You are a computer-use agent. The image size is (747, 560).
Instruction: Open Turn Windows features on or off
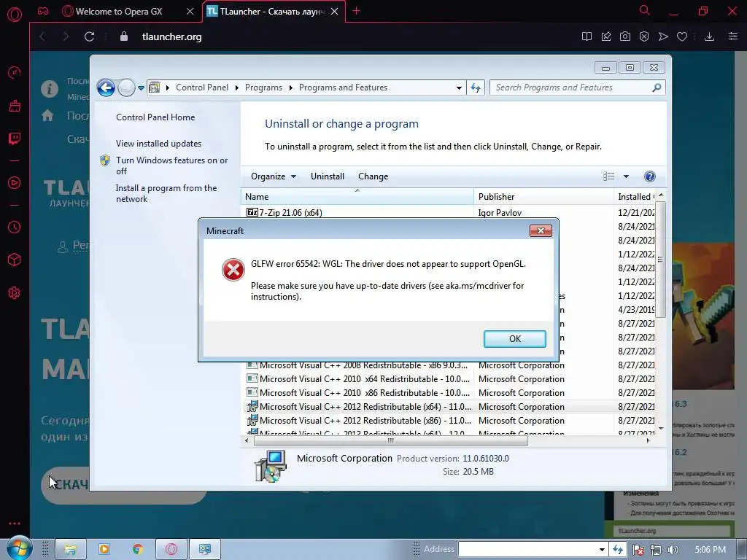171,166
